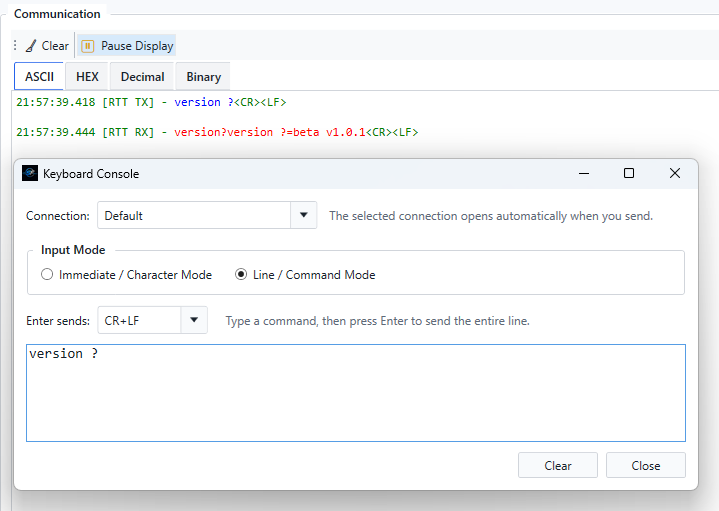The image size is (719, 511).
Task: Click the RTT TX log line with version ?
Action: [151, 102]
